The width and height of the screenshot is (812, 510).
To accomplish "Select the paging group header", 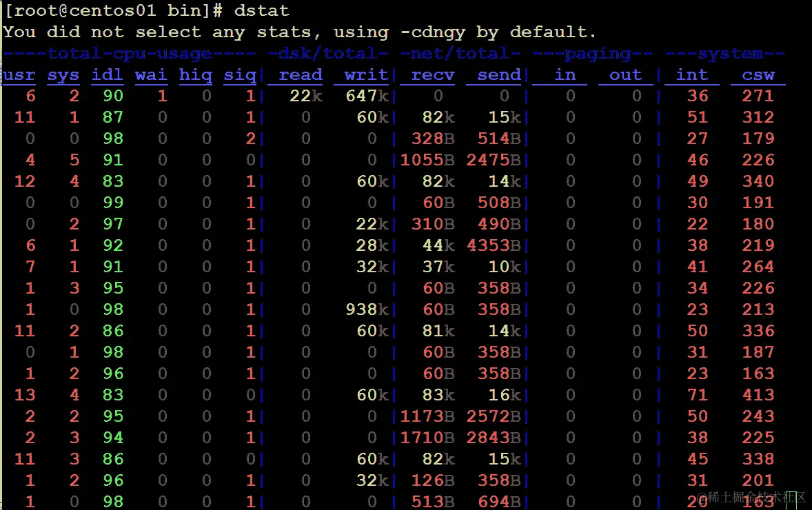I will coord(593,53).
